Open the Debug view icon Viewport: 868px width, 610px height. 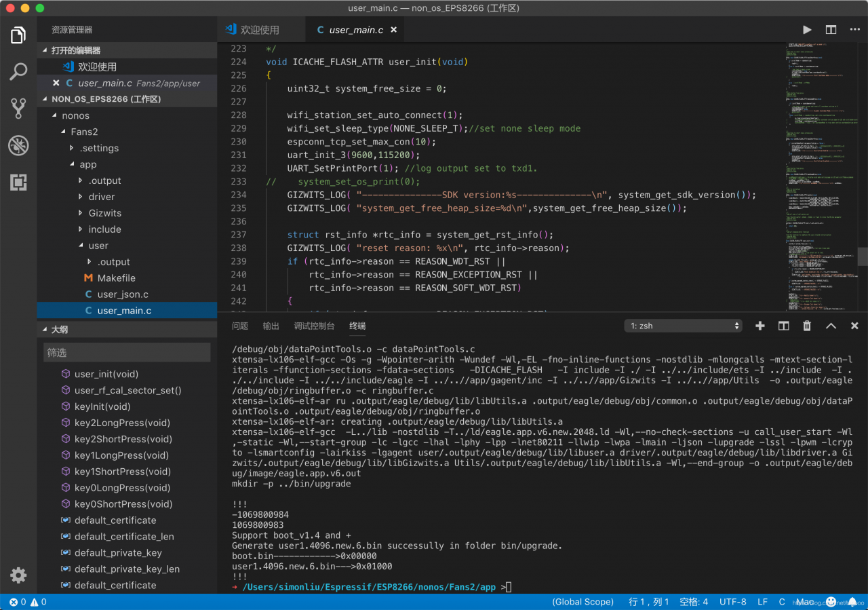click(18, 145)
